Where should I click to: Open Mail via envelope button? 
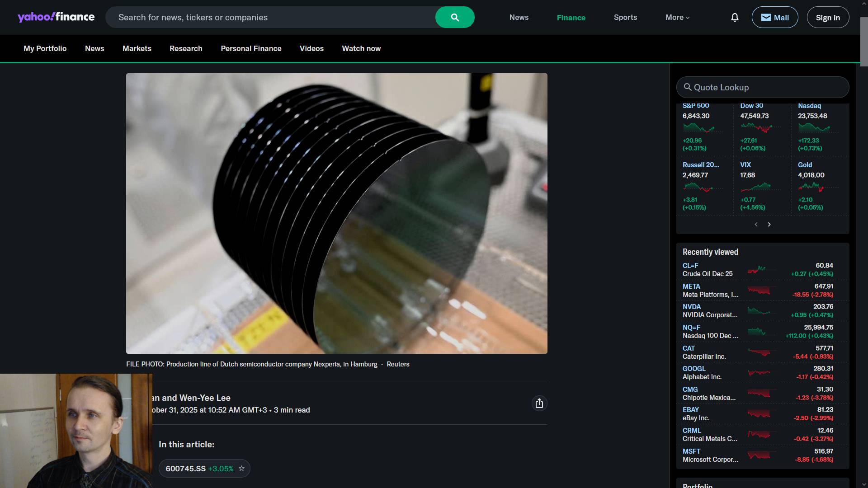coord(774,18)
